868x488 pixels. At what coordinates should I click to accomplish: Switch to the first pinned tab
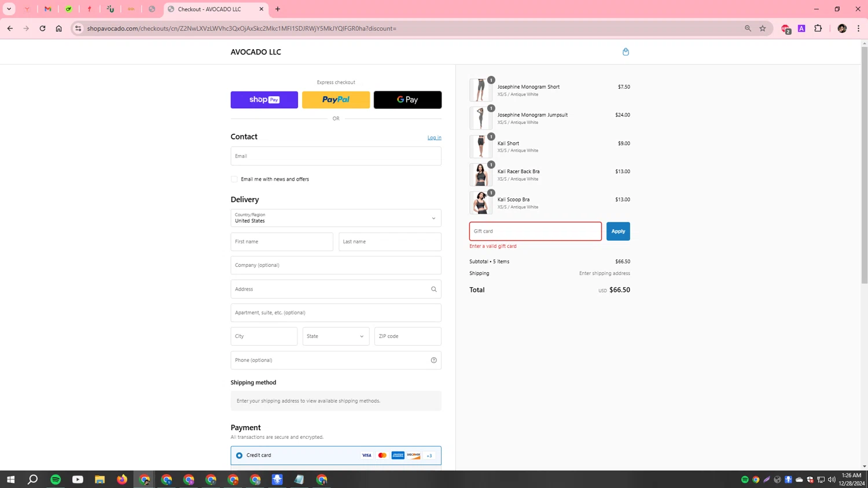(27, 9)
